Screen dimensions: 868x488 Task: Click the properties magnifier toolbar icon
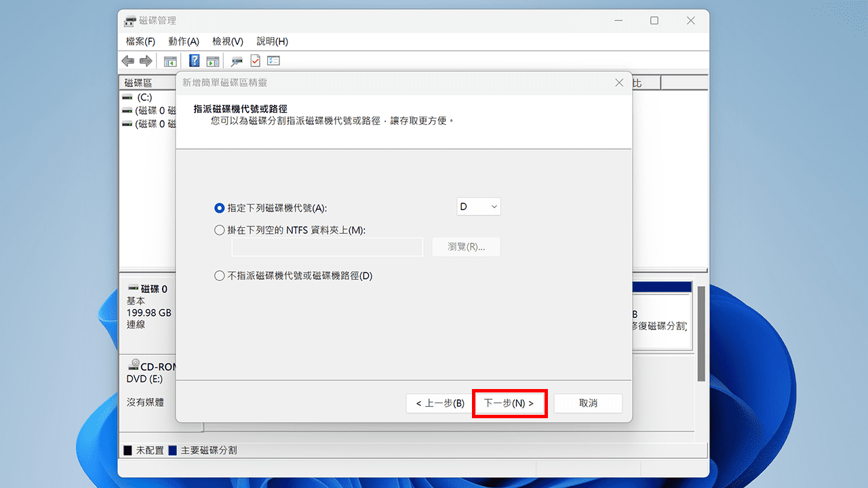[x=237, y=61]
